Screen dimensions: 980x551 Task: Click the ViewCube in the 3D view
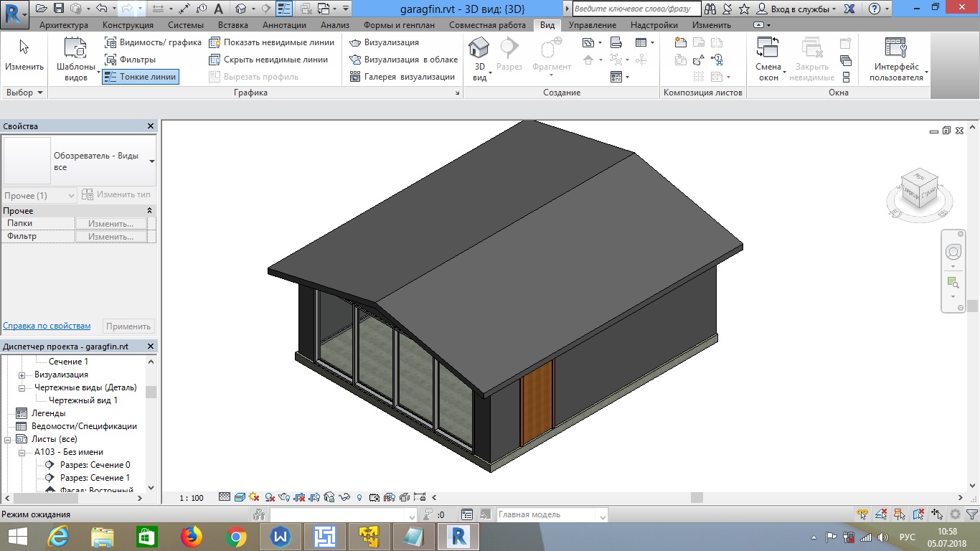pos(920,188)
